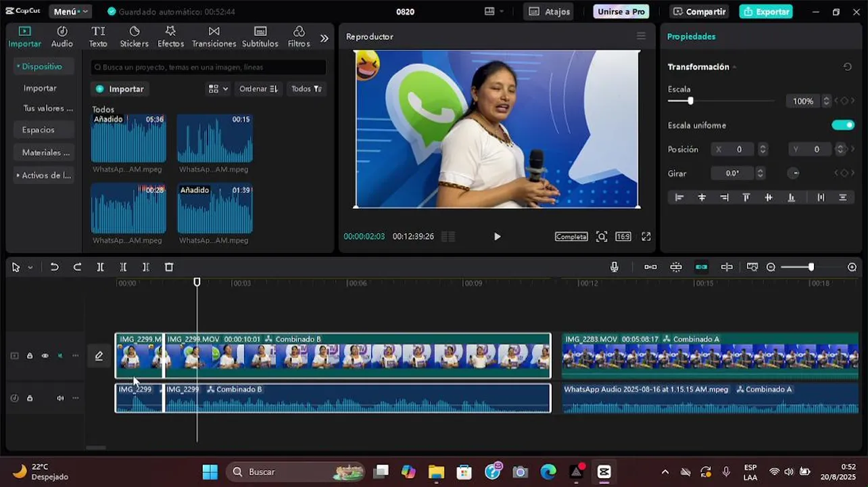
Task: Click the media search field
Action: 209,67
